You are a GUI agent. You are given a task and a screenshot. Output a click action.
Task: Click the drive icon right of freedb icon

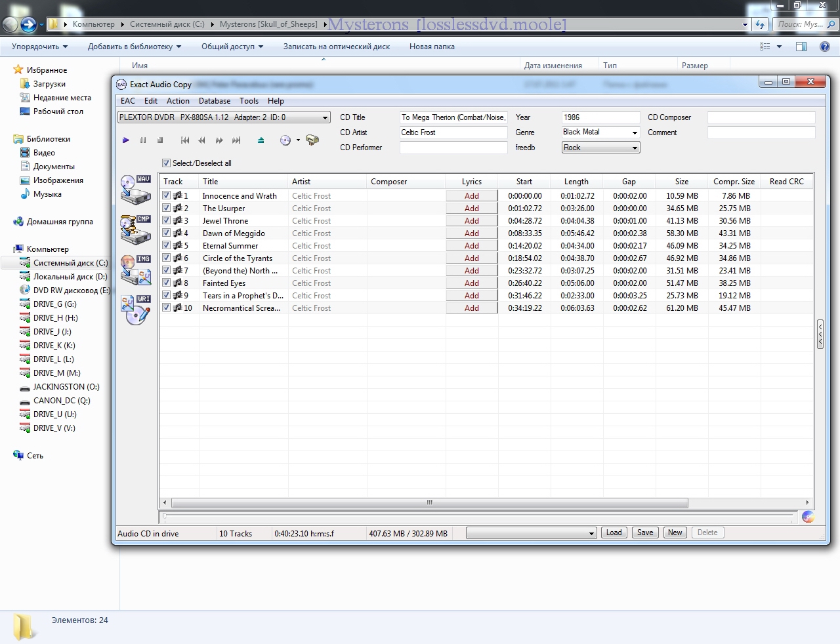point(312,140)
